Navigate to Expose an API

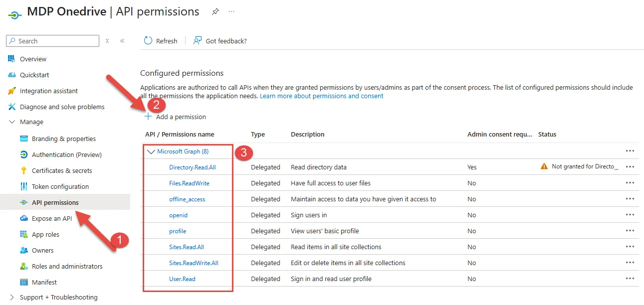[52, 218]
